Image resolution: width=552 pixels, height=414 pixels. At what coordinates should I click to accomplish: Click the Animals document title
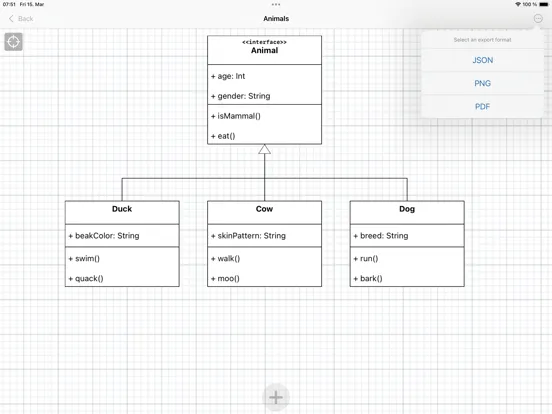click(x=276, y=19)
